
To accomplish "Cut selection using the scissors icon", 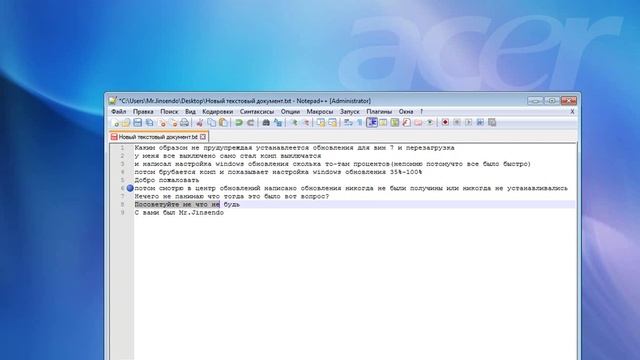I will [x=200, y=122].
